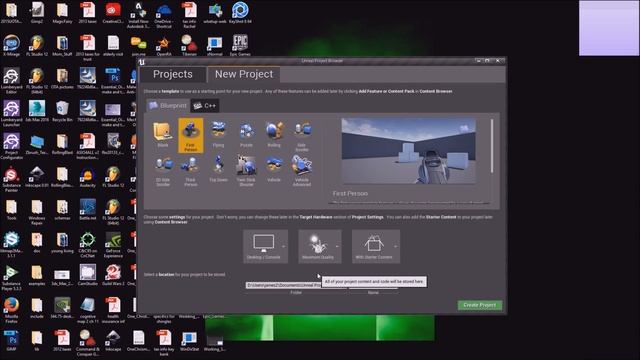Viewport: 640px width, 360px height.
Task: Select the Tiberian desktop icon
Action: [189, 45]
